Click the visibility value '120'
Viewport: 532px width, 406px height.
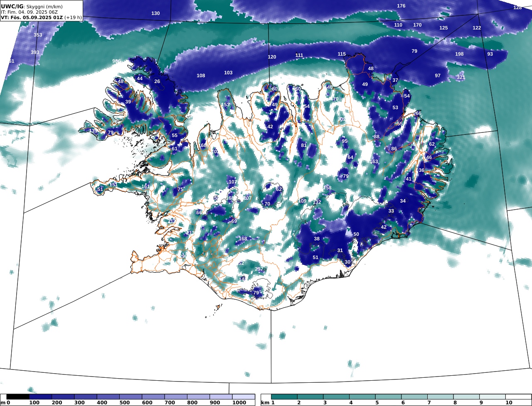(x=272, y=57)
